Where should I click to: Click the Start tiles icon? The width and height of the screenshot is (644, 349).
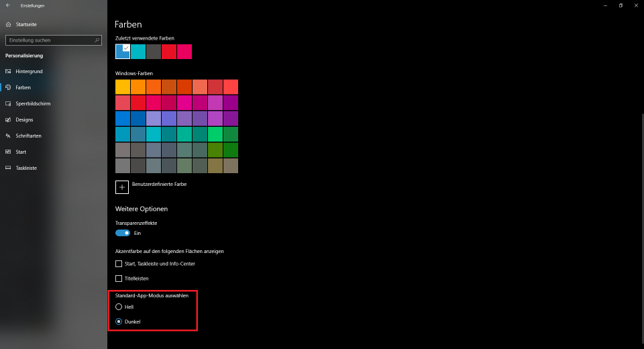tap(8, 152)
